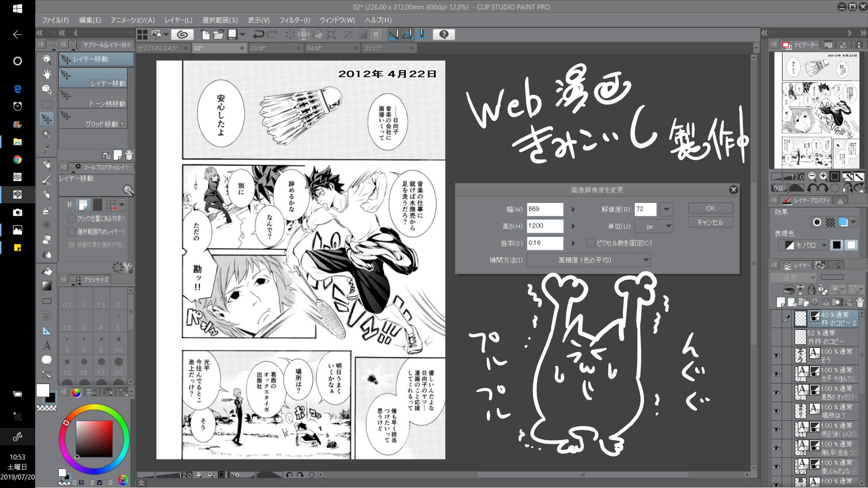Viewport: 868px width, 488px height.
Task: Open the help question mark icon
Action: 444,35
